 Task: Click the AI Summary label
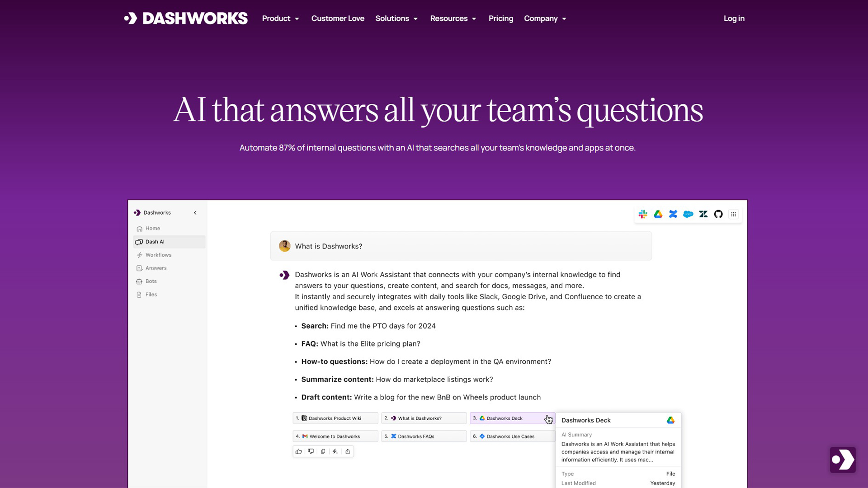coord(576,435)
